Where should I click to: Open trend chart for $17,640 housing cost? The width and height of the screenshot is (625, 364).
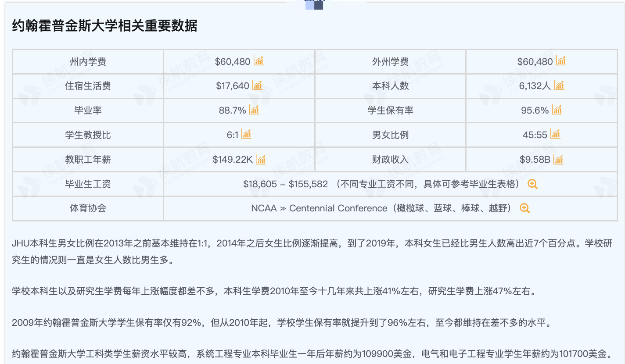tap(257, 86)
